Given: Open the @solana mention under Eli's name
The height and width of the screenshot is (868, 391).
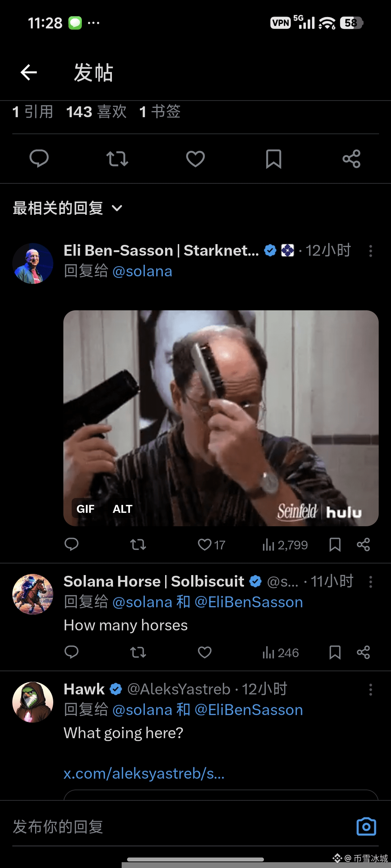Looking at the screenshot, I should (x=142, y=271).
